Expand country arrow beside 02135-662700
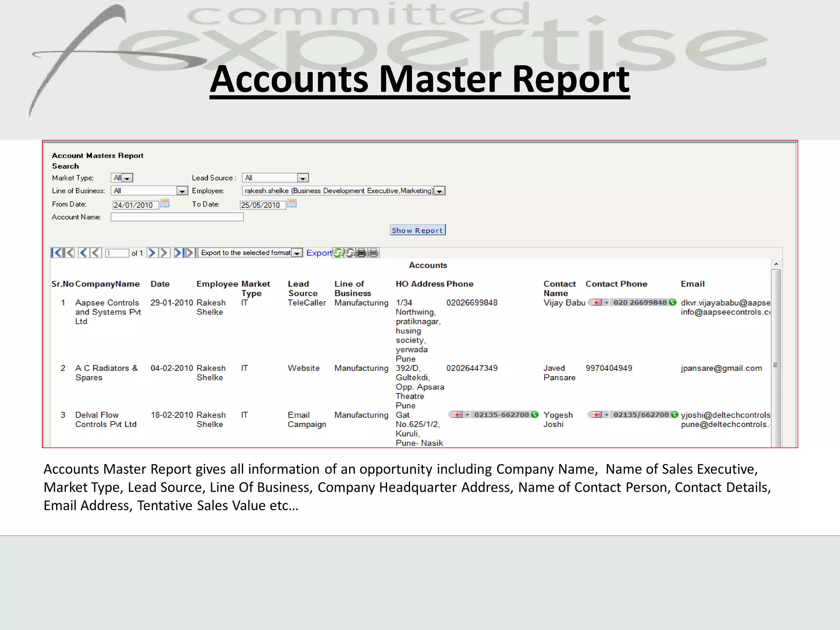 point(467,415)
